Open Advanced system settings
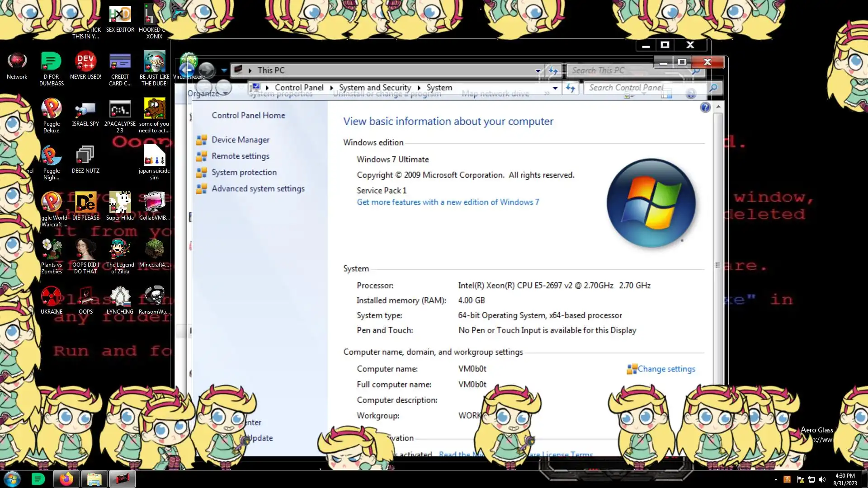The height and width of the screenshot is (488, 868). [258, 189]
